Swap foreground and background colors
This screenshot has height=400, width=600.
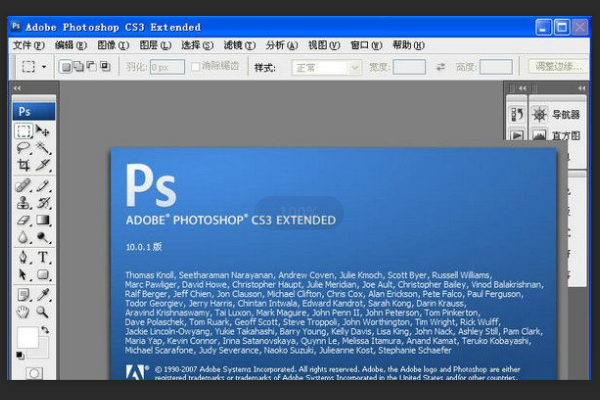[45, 330]
